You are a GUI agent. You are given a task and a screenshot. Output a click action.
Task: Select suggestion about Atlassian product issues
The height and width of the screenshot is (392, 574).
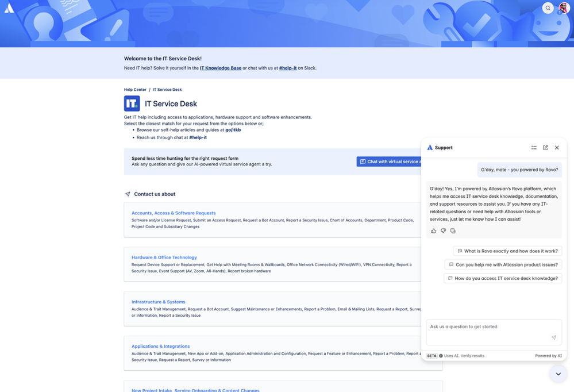[503, 264]
